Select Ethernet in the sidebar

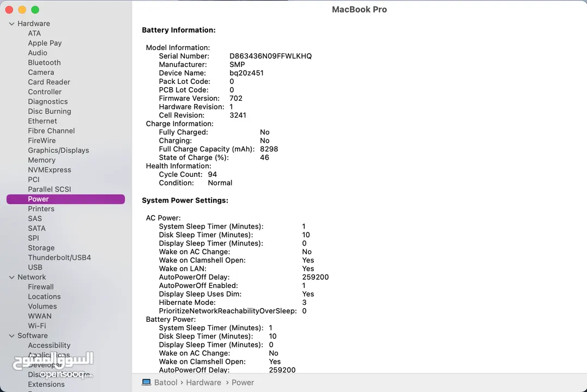point(43,121)
